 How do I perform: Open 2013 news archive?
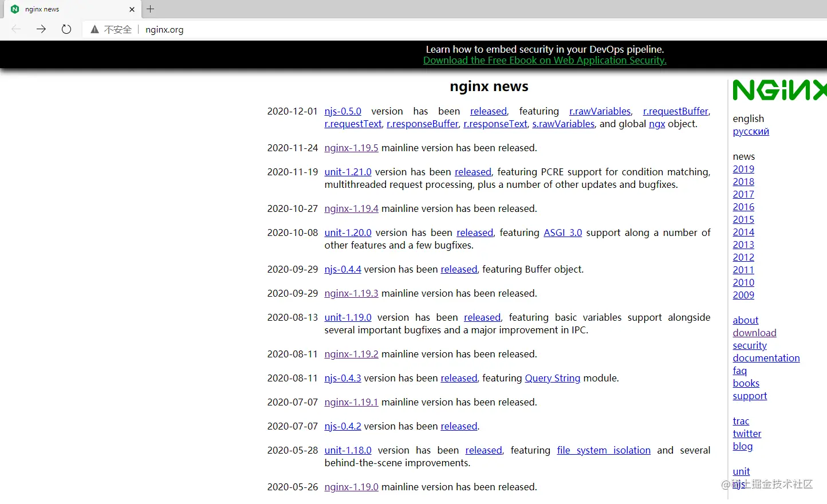[x=743, y=245]
